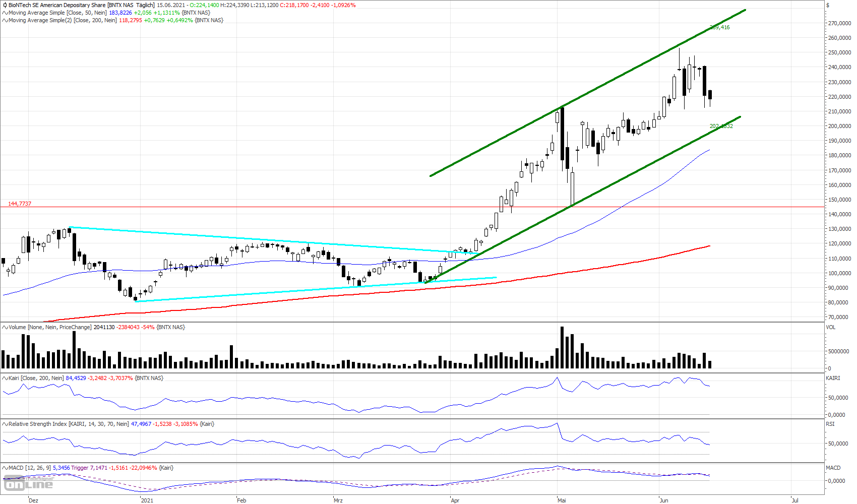Click the green lower channel value label
Image resolution: width=857 pixels, height=504 pixels.
(x=721, y=126)
